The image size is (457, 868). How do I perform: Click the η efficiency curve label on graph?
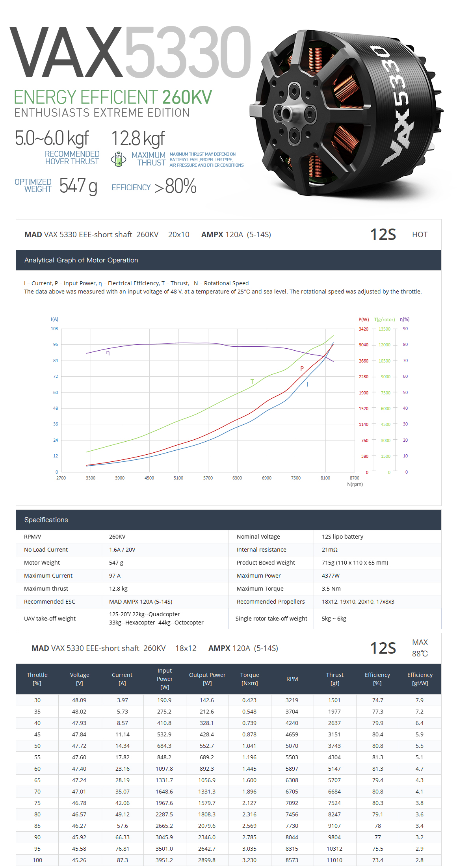pyautogui.click(x=108, y=353)
